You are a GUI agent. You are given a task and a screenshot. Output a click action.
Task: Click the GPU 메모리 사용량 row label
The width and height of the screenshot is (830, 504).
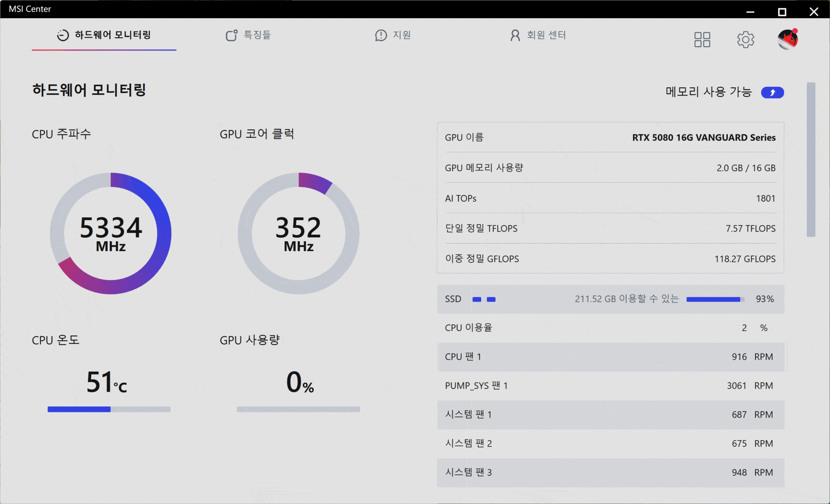[484, 168]
